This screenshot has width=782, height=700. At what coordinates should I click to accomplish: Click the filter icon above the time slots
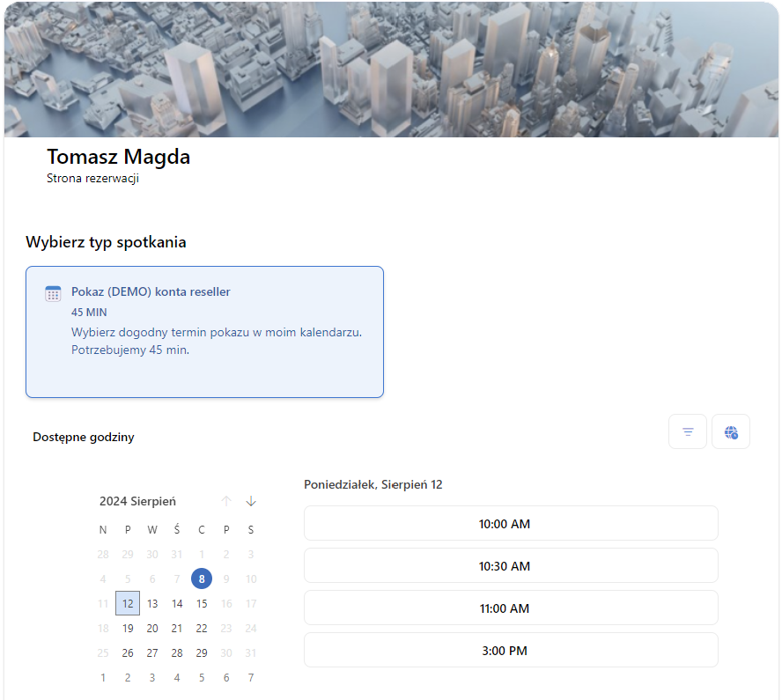click(688, 431)
